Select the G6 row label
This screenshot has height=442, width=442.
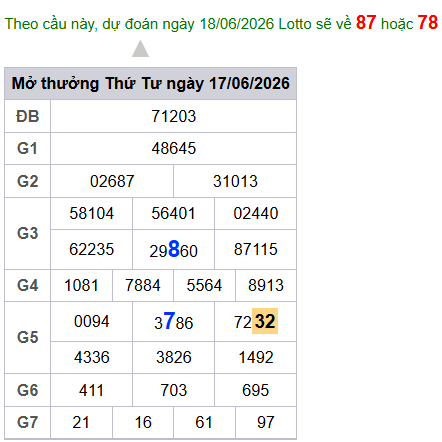tap(27, 390)
